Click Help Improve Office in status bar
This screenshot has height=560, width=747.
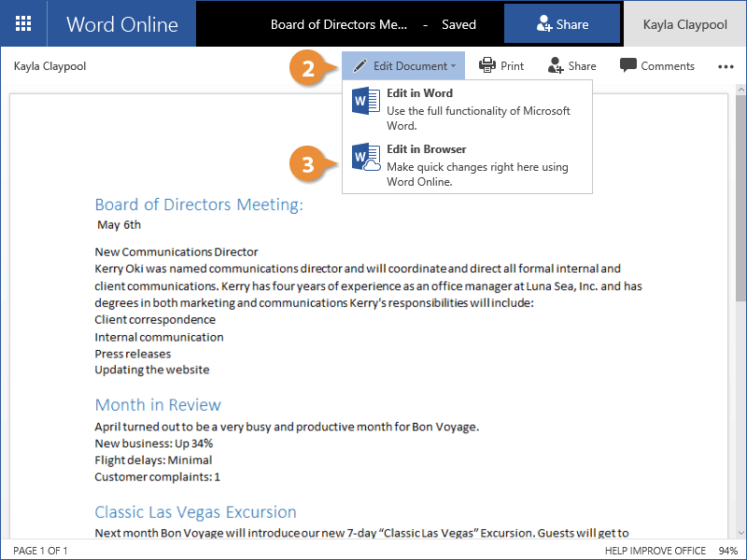(654, 551)
